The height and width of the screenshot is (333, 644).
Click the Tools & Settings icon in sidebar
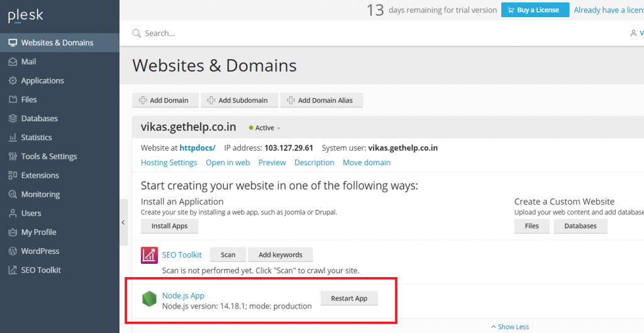(x=13, y=156)
